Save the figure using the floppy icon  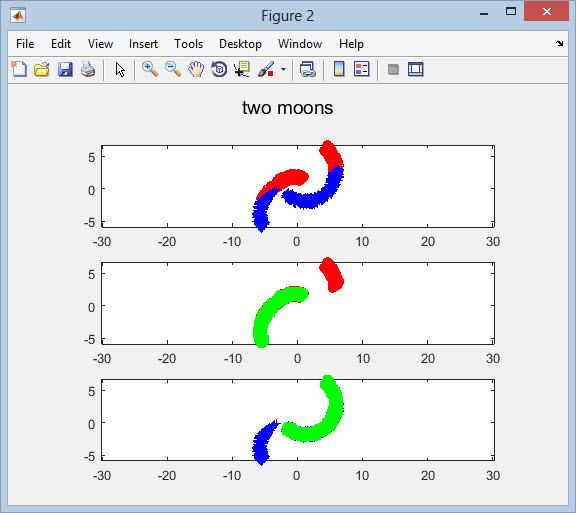click(x=65, y=69)
